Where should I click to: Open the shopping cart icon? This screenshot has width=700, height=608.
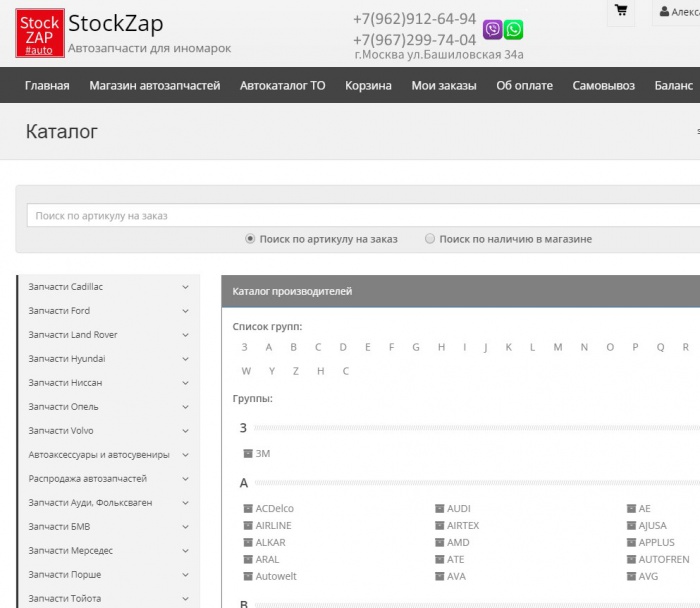click(621, 10)
